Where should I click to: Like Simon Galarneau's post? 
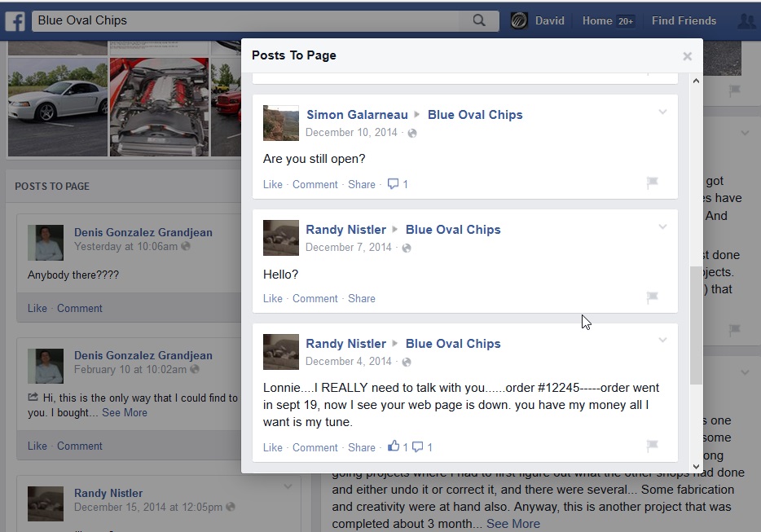pos(273,184)
